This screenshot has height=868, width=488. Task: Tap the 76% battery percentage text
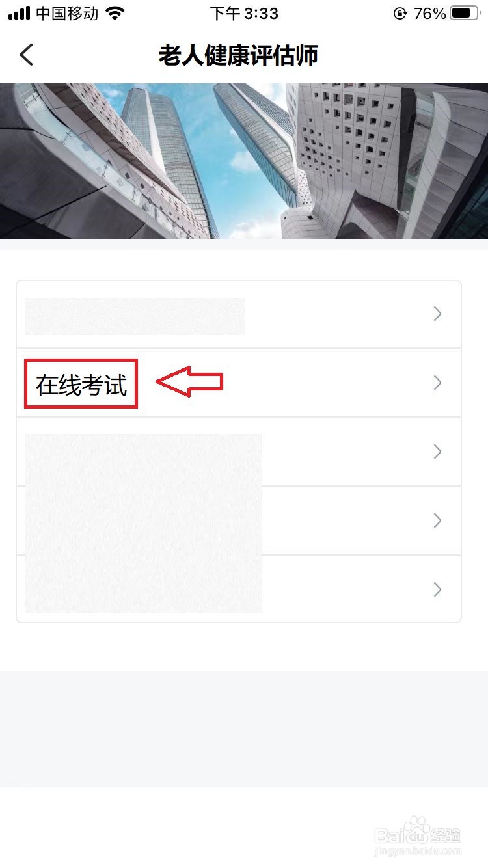[x=429, y=13]
